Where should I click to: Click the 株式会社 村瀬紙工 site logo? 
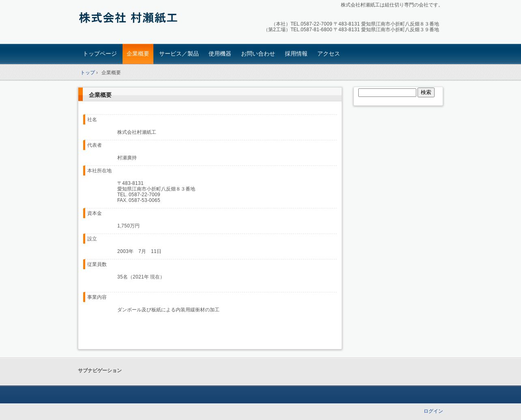pos(128,18)
